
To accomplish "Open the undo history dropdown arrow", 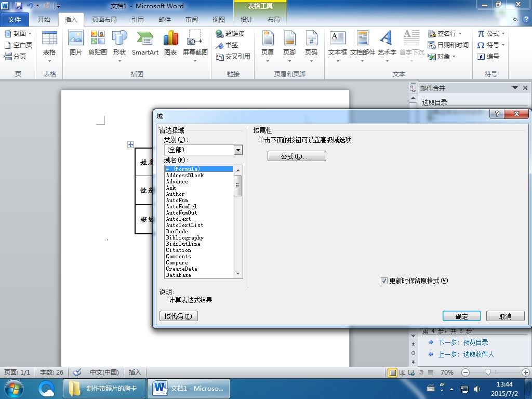I will pos(37,6).
